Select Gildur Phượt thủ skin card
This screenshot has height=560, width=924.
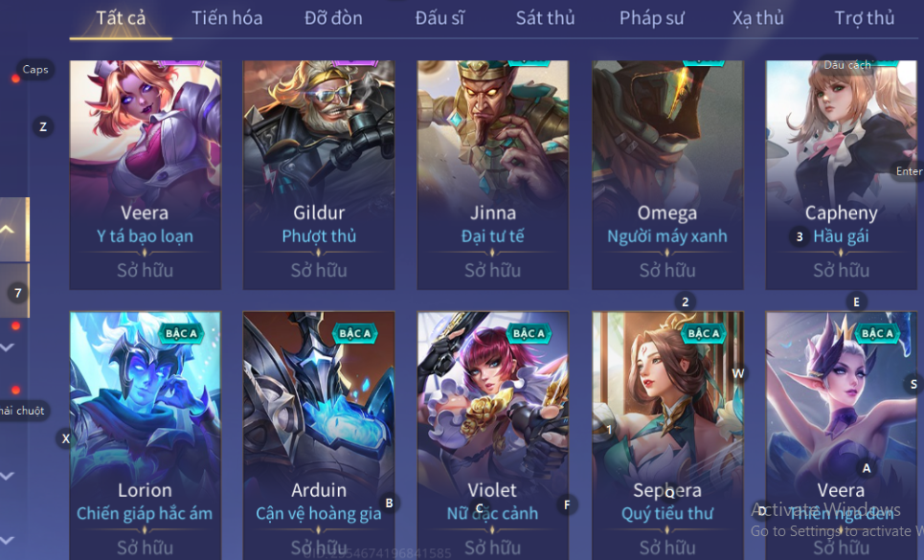(319, 175)
